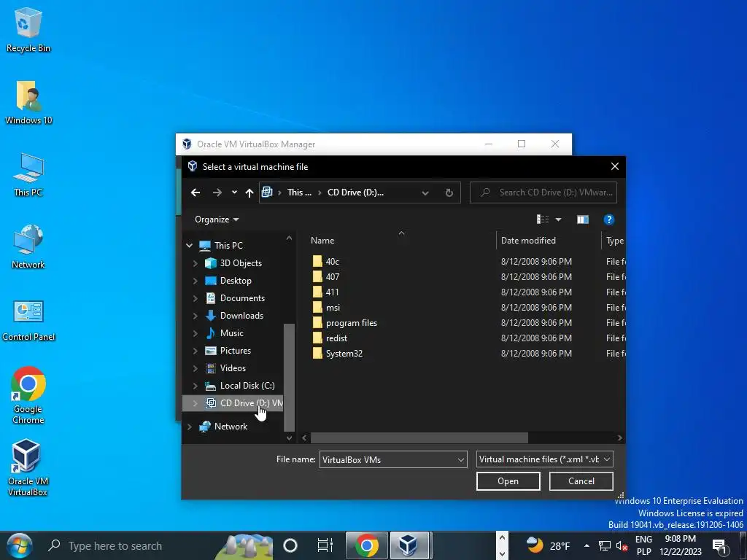Select the Oracle VM VirtualBox desktop shortcut
This screenshot has height=560, width=747.
[27, 467]
